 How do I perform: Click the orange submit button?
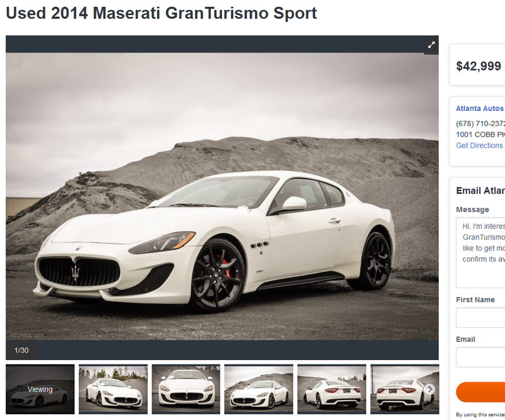[x=480, y=392]
